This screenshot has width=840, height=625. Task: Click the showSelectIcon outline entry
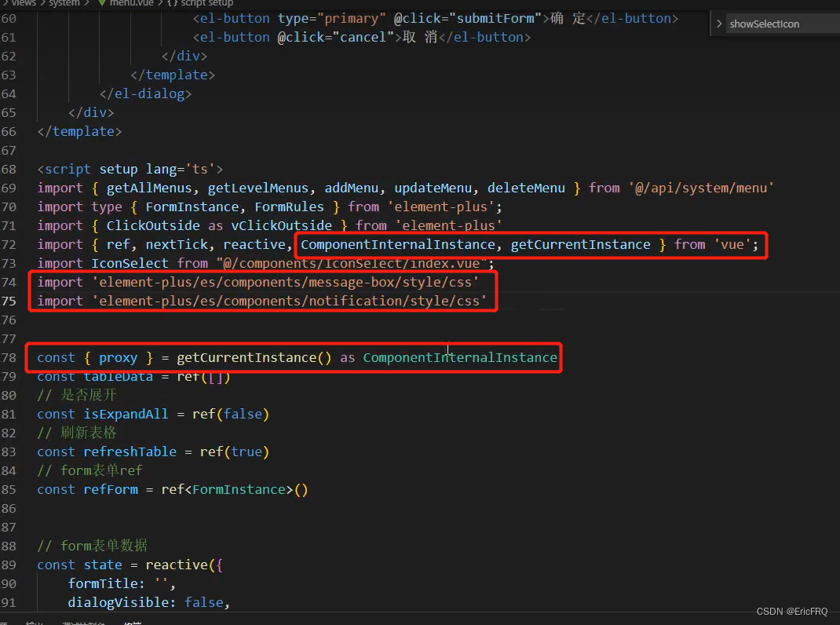click(x=765, y=24)
